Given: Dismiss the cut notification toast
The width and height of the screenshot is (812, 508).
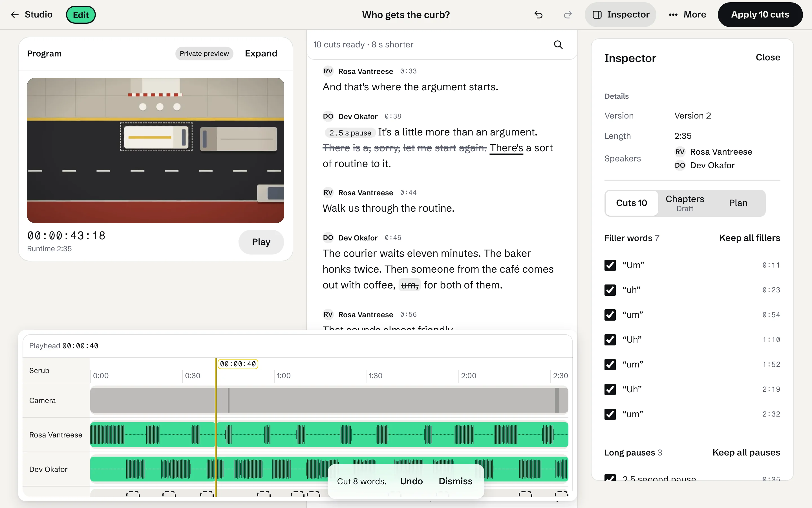Looking at the screenshot, I should (455, 481).
